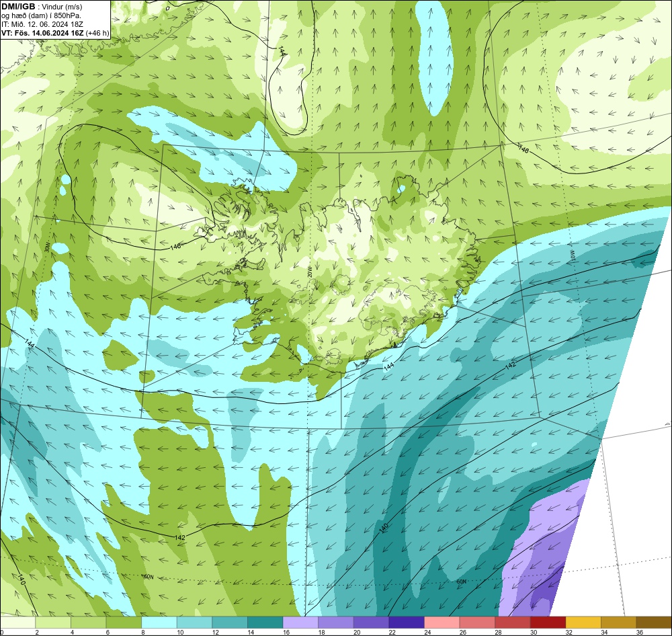
Task: Select the yellow swatch between 32 and 34
Action: (x=583, y=623)
